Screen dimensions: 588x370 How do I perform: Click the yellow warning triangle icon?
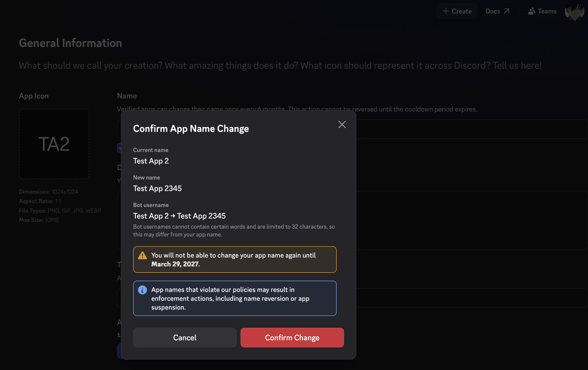[142, 256]
